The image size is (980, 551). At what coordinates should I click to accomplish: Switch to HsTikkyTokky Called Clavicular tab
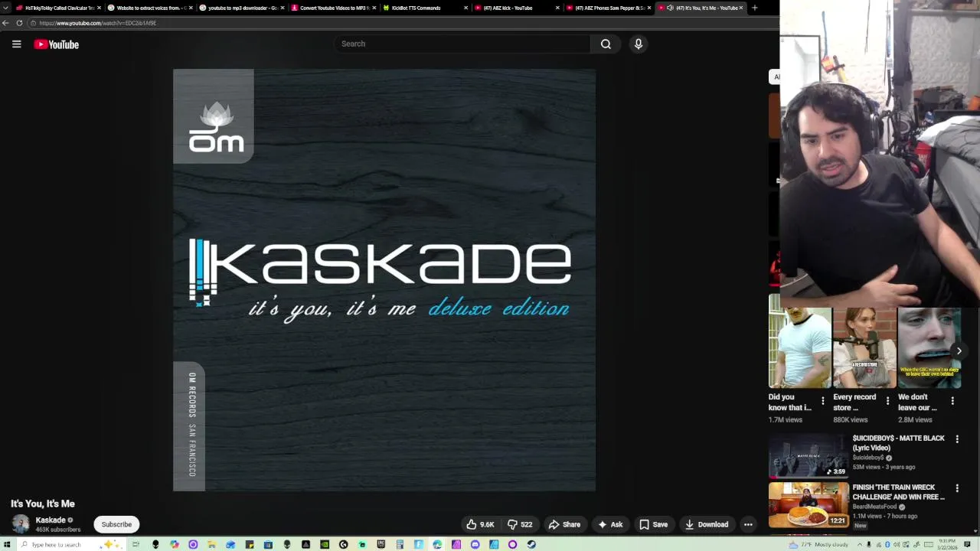tap(59, 8)
